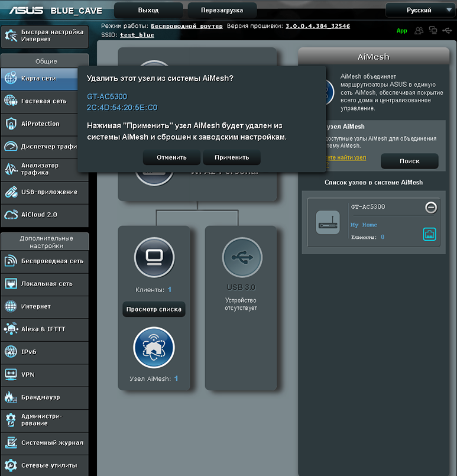Click the Администрирование gear icon
The width and height of the screenshot is (457, 476).
(x=11, y=420)
